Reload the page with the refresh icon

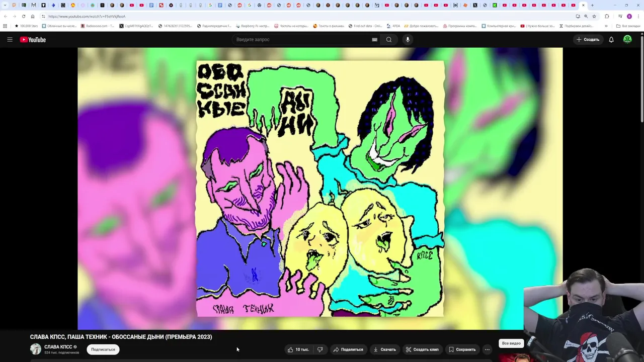pos(23,16)
